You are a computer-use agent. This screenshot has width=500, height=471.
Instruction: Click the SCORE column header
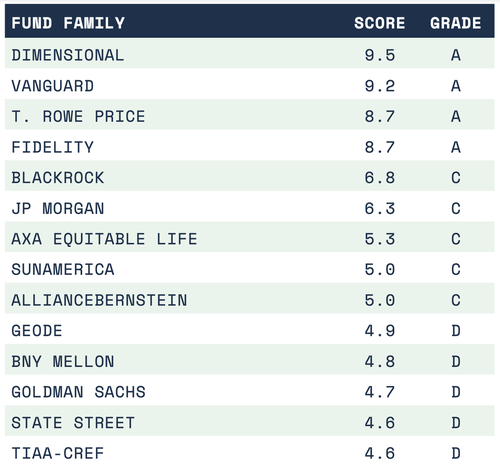point(380,23)
